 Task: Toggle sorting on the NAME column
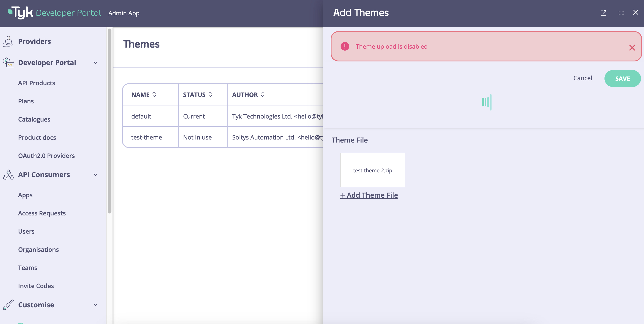pyautogui.click(x=154, y=94)
